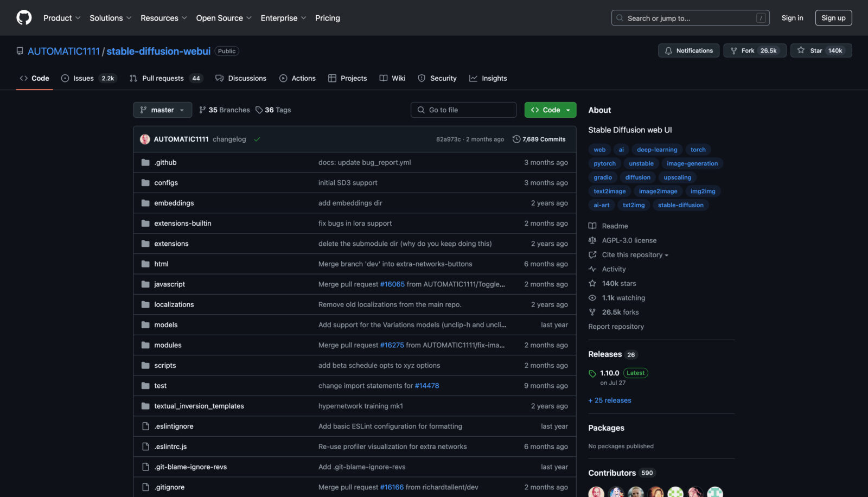The width and height of the screenshot is (868, 497).
Task: Click the green commit status checkmark
Action: click(257, 139)
